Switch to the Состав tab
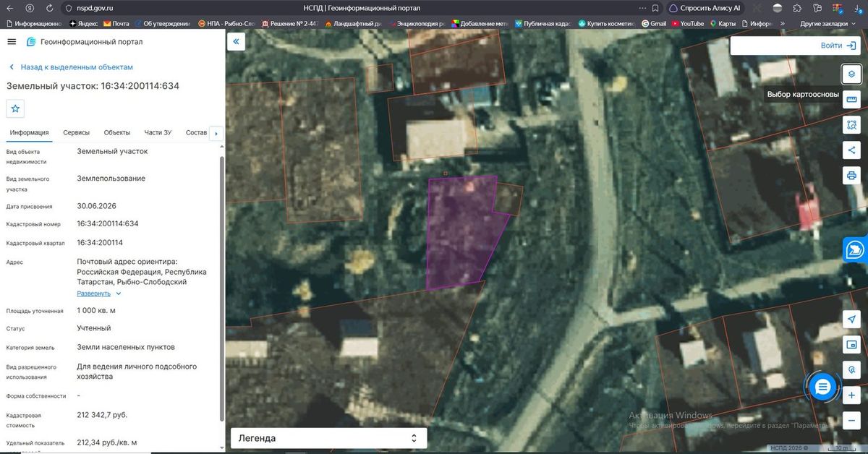 tap(196, 132)
